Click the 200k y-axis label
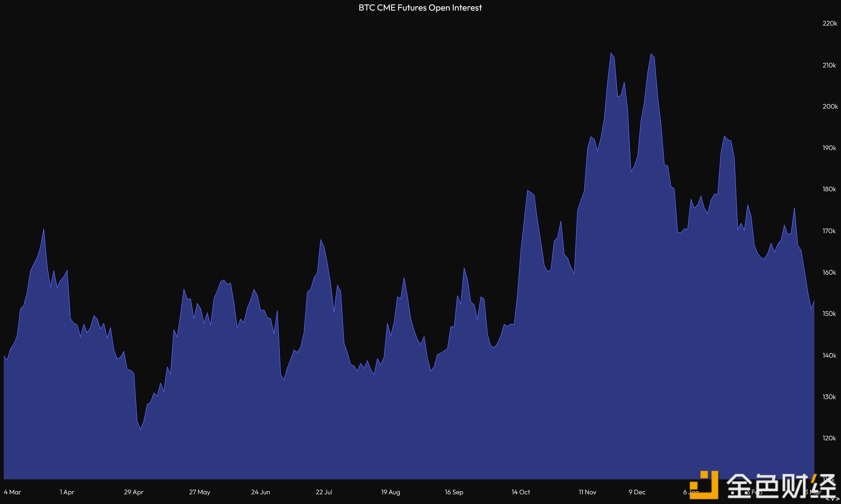The height and width of the screenshot is (504, 841). (x=830, y=106)
